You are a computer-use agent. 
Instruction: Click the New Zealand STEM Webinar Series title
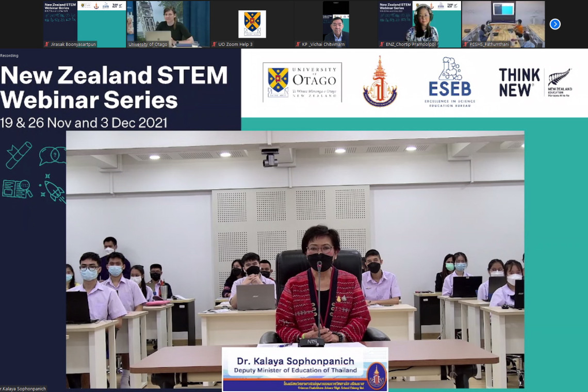(113, 88)
